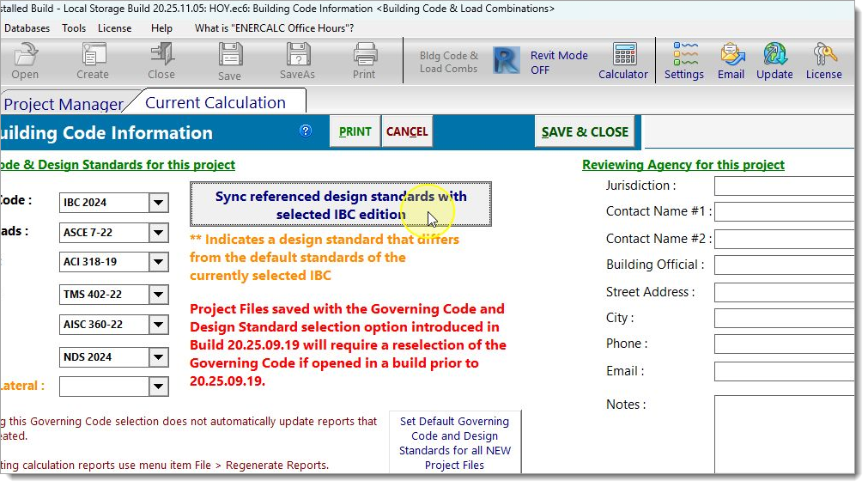The image size is (868, 487).
Task: Open the ACI 318-19 standard dropdown
Action: tap(158, 261)
